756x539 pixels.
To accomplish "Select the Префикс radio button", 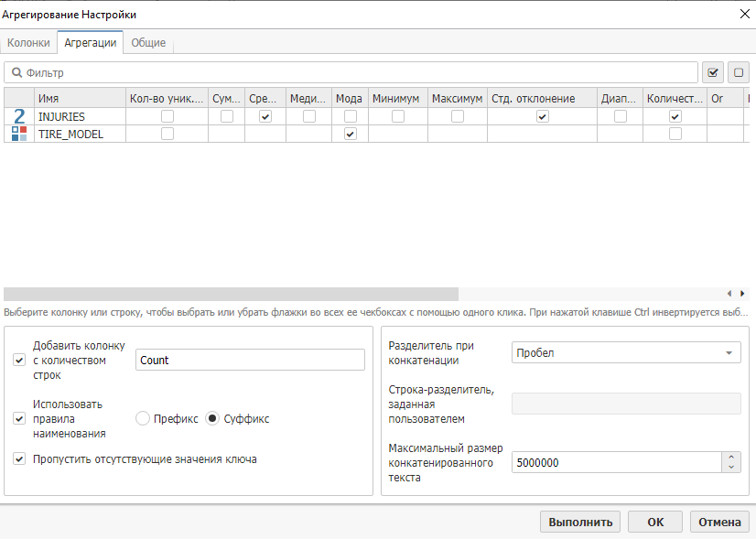I will [143, 418].
